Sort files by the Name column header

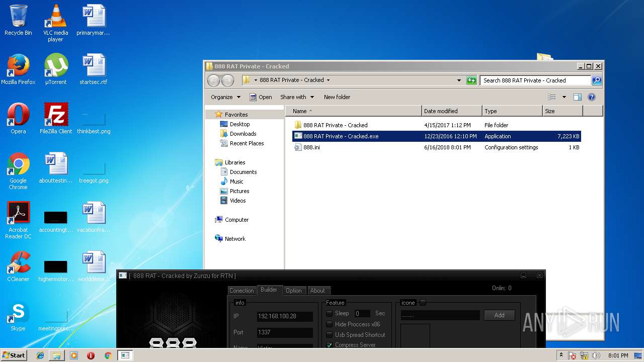tap(354, 111)
